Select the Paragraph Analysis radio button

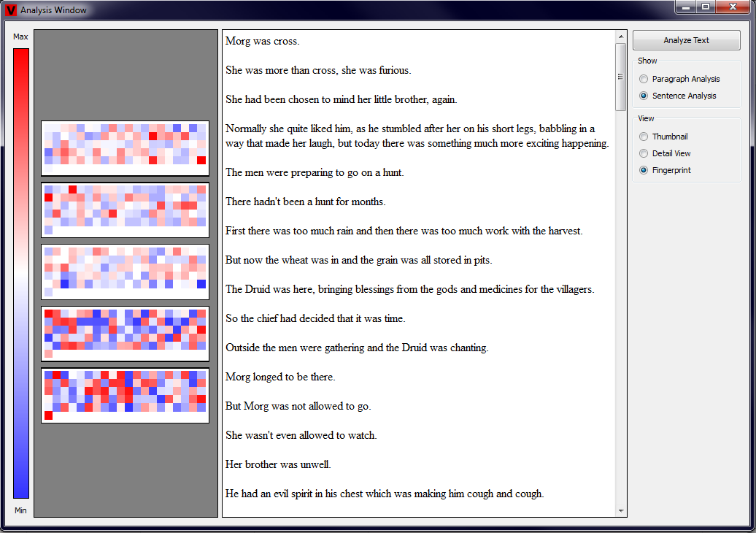(643, 79)
